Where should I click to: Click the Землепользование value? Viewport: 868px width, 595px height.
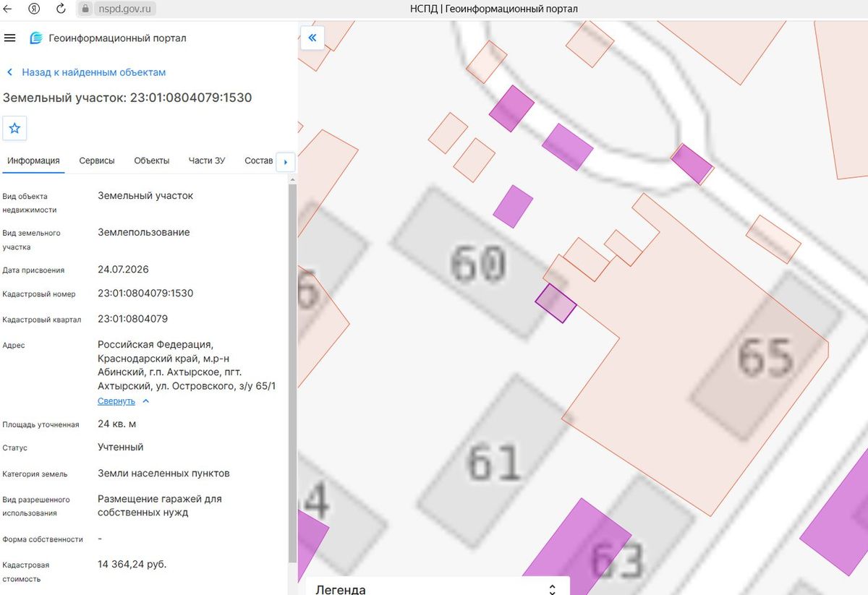(144, 232)
